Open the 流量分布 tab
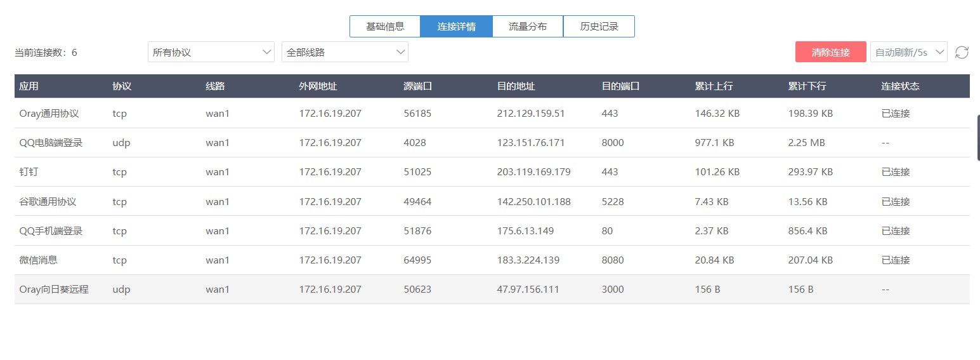 pyautogui.click(x=528, y=27)
